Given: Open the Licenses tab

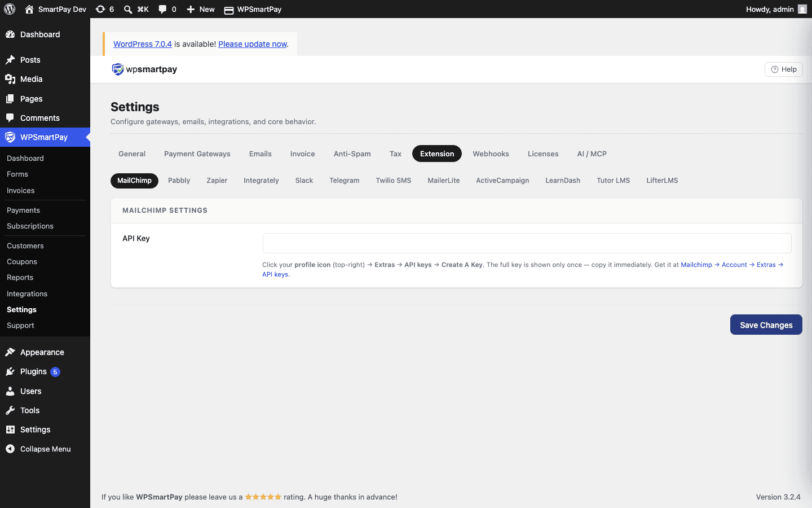Looking at the screenshot, I should click(x=543, y=154).
